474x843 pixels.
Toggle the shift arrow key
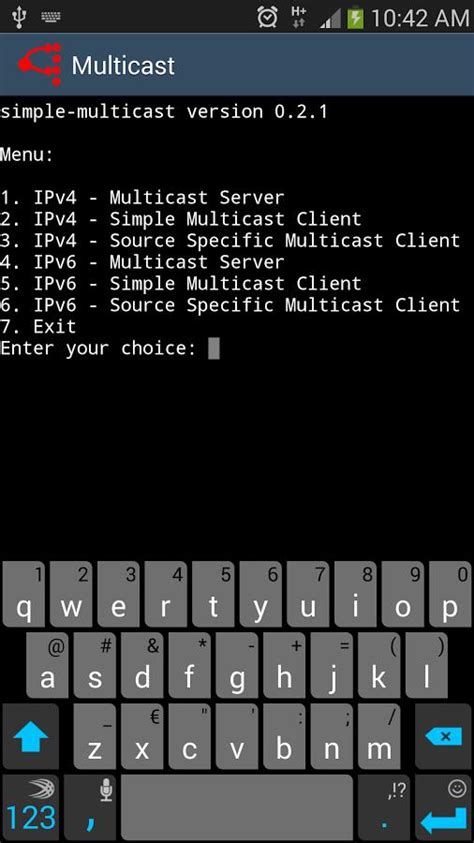[31, 737]
